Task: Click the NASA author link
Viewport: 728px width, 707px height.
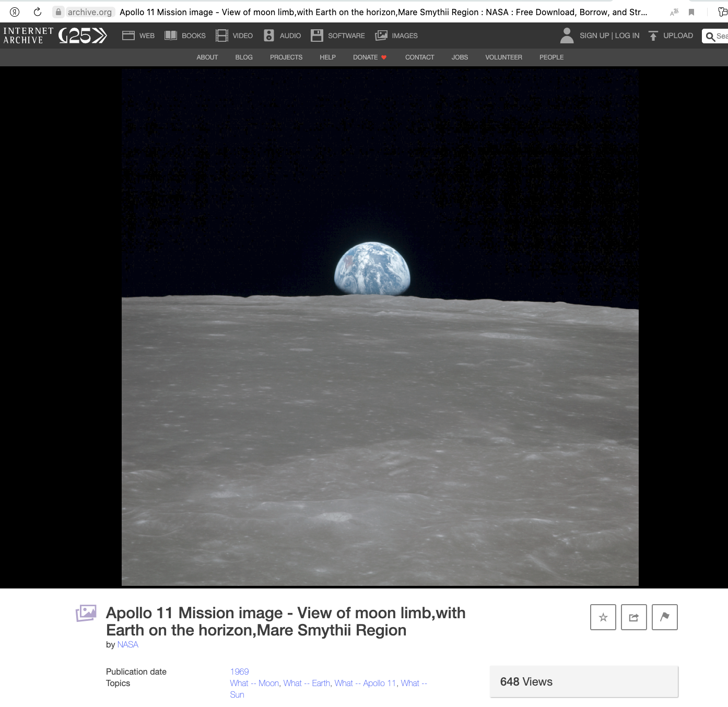Action: 128,645
